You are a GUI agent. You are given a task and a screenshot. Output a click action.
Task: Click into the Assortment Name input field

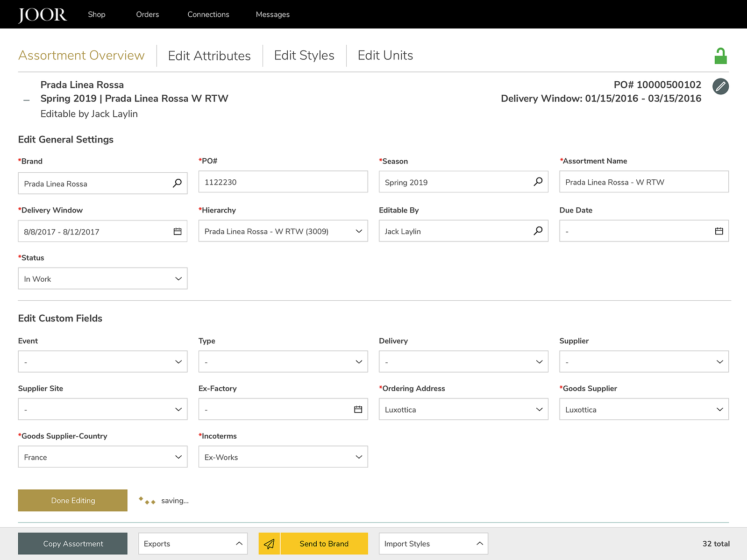(x=644, y=182)
